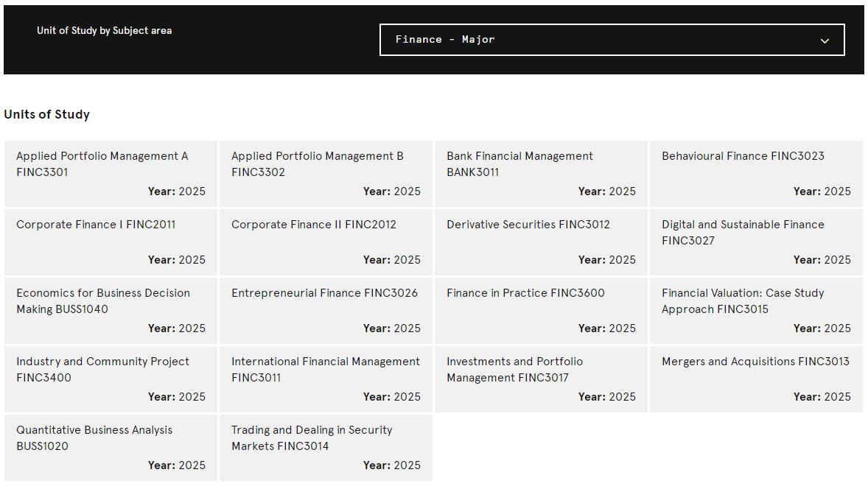Open International Financial Management FINC3011
The height and width of the screenshot is (489, 868).
click(x=326, y=379)
